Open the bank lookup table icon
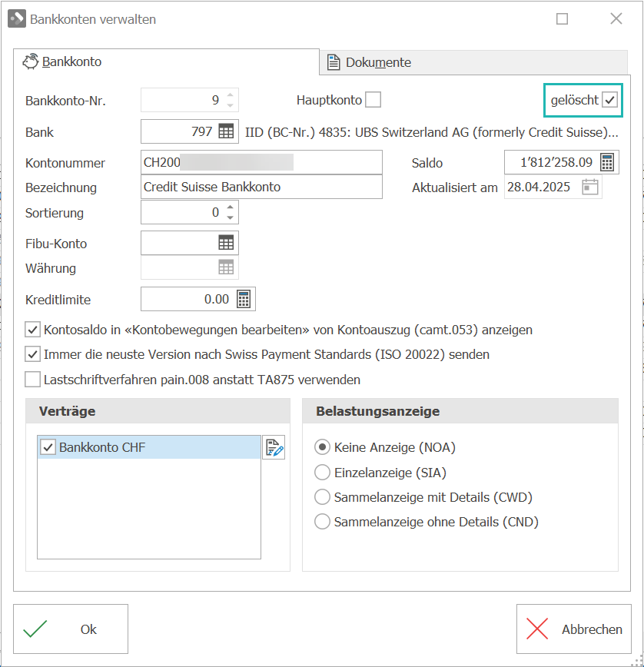The image size is (644, 667). (x=226, y=131)
